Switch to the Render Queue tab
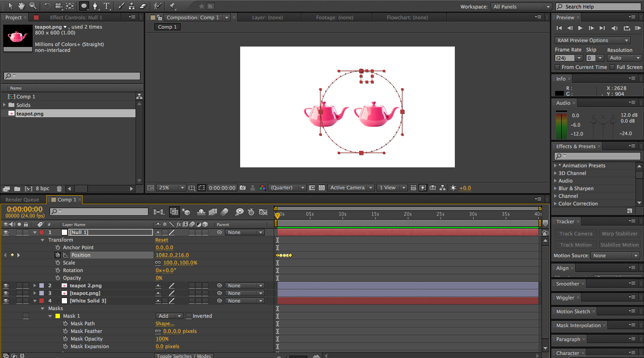The height and width of the screenshot is (358, 644). (x=22, y=200)
